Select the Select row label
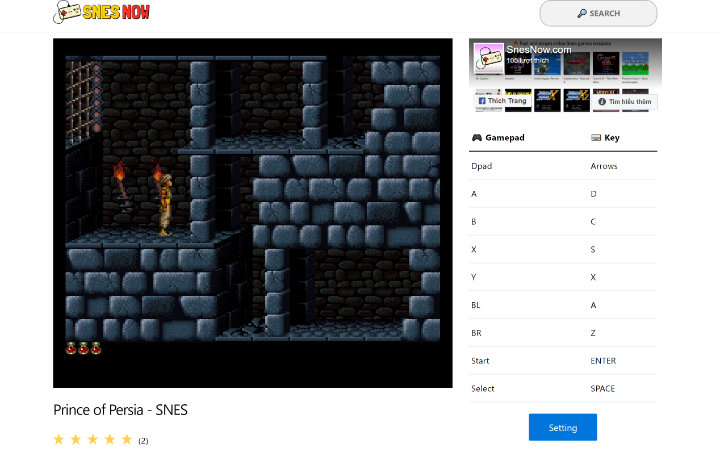The image size is (720, 450). (483, 388)
